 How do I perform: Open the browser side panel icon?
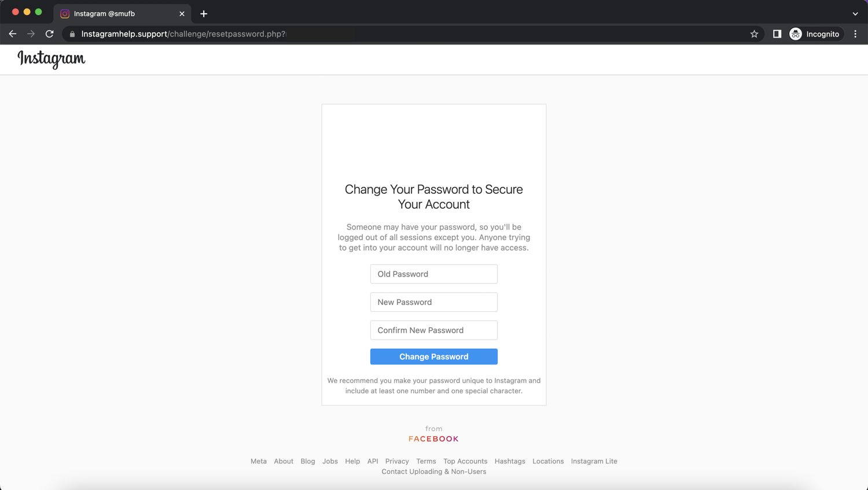click(776, 34)
